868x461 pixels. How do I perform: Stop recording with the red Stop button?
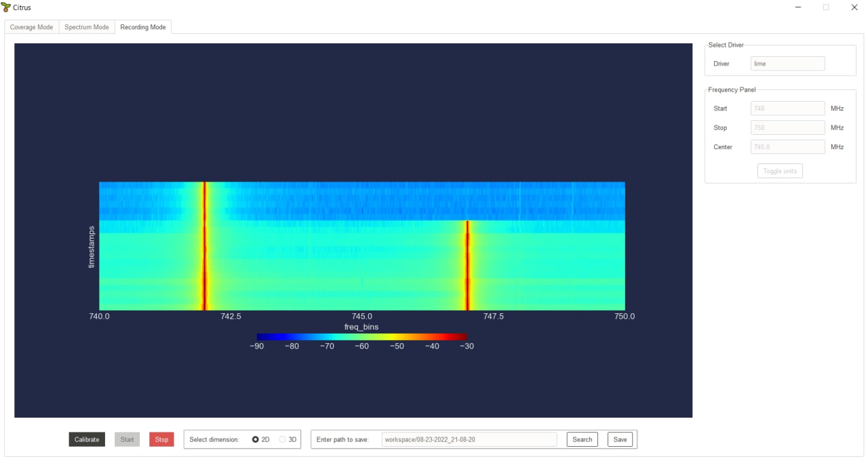(161, 439)
